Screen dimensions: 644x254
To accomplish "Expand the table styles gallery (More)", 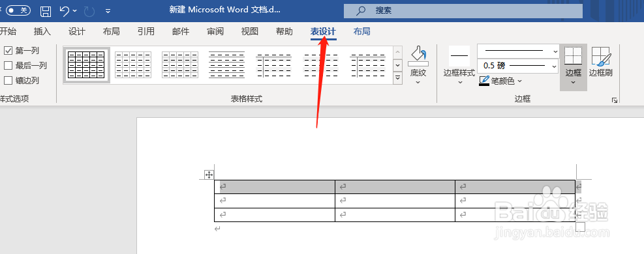I will (397, 78).
